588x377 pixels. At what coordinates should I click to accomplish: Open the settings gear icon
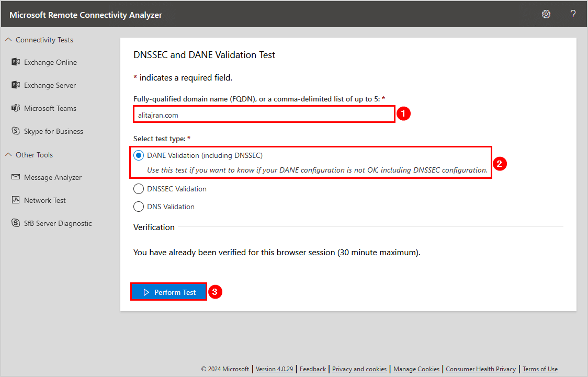pos(546,14)
